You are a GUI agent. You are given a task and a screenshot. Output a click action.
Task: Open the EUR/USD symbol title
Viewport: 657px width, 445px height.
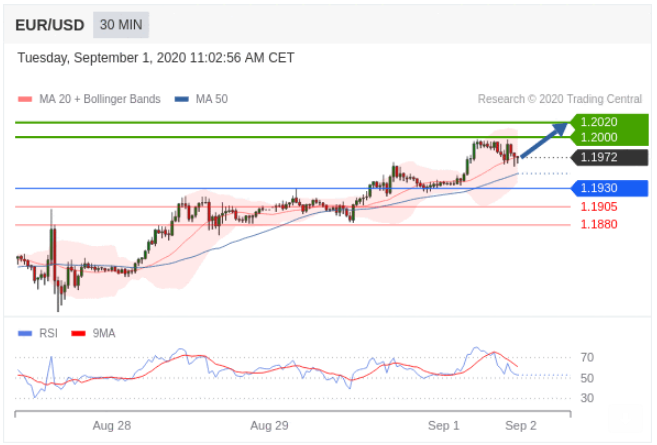click(x=49, y=24)
